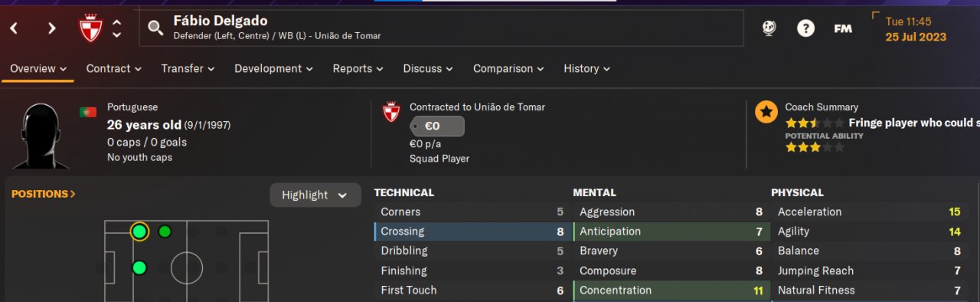
Task: Open the world globe football icon
Action: [x=769, y=28]
